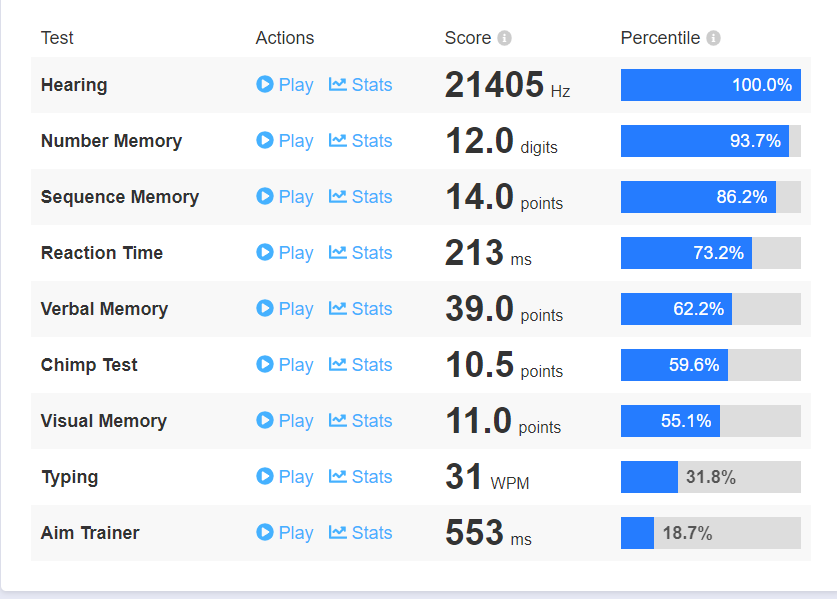Click the 21405 Hz hearing score

click(x=495, y=86)
